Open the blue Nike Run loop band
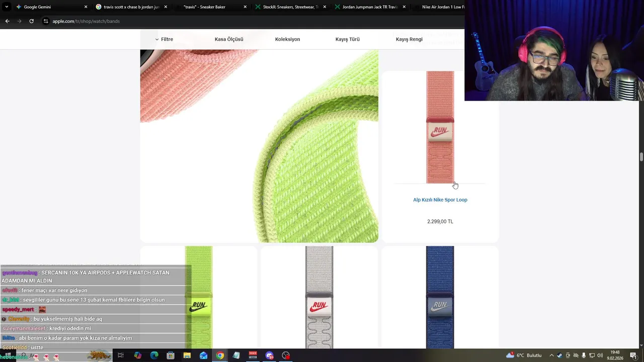 [440, 297]
